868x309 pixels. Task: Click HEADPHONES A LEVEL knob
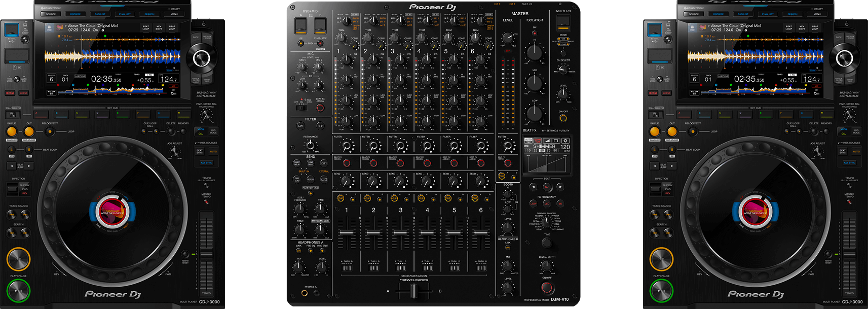click(322, 267)
